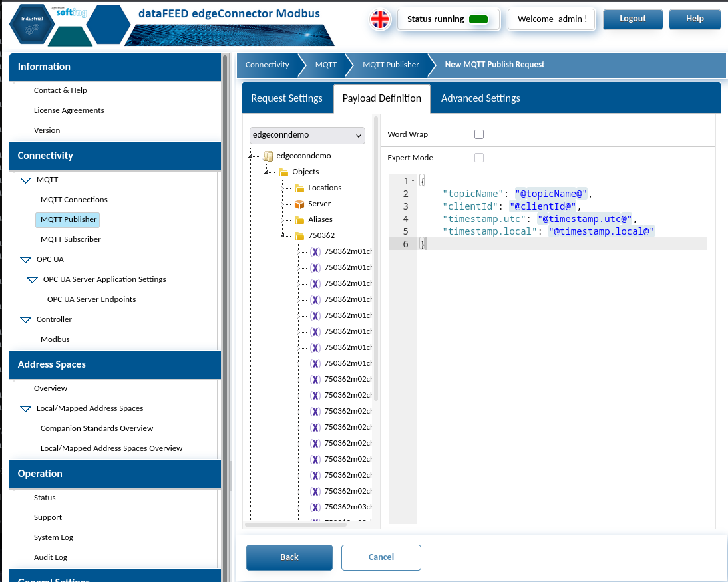
Task: Open MQTT Subscriber in sidebar
Action: coord(71,239)
